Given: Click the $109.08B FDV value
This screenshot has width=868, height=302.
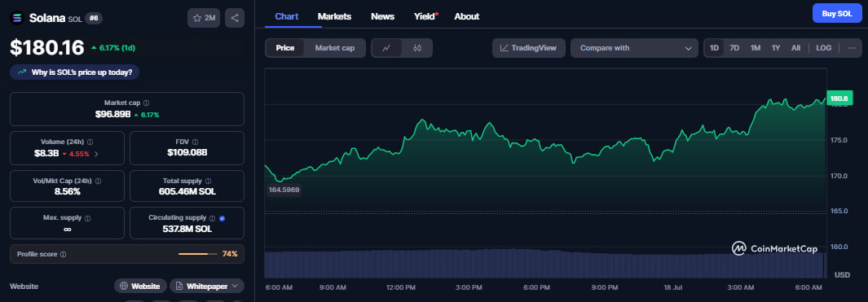Looking at the screenshot, I should point(187,153).
